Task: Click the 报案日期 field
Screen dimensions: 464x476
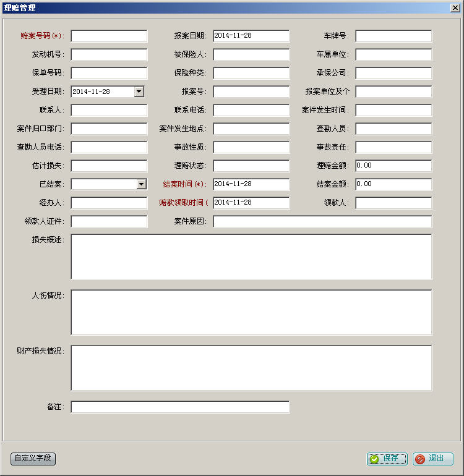Action: pos(251,36)
